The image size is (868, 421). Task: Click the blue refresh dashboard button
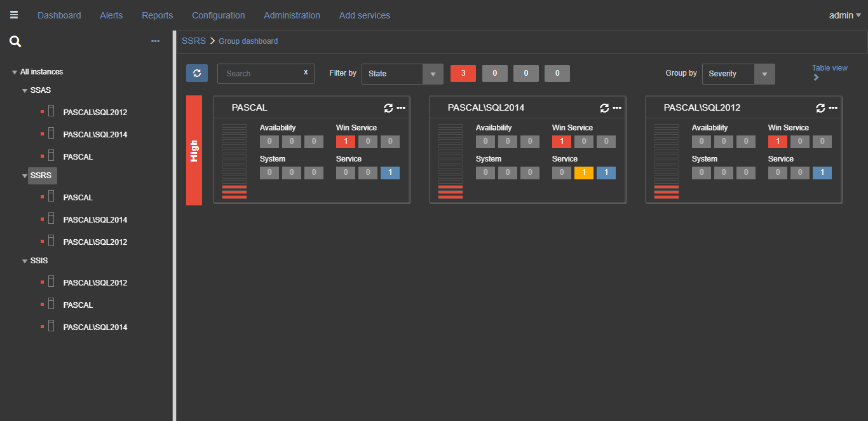pos(197,73)
